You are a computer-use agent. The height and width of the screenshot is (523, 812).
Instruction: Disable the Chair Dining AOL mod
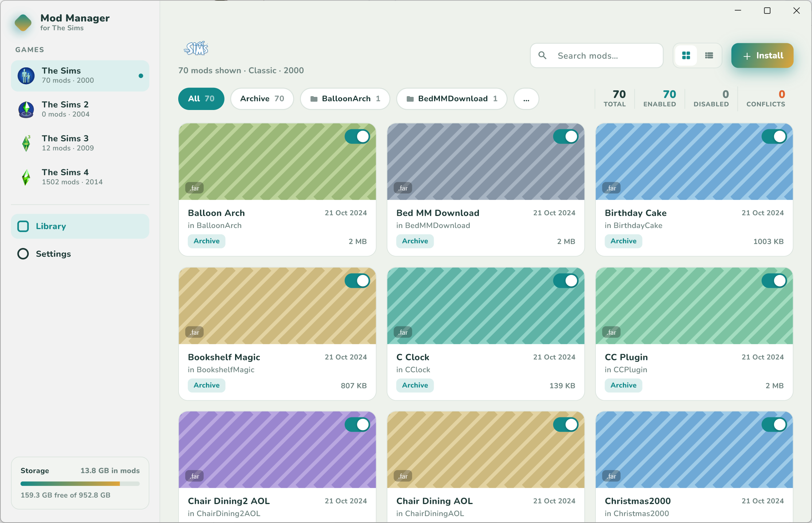566,425
